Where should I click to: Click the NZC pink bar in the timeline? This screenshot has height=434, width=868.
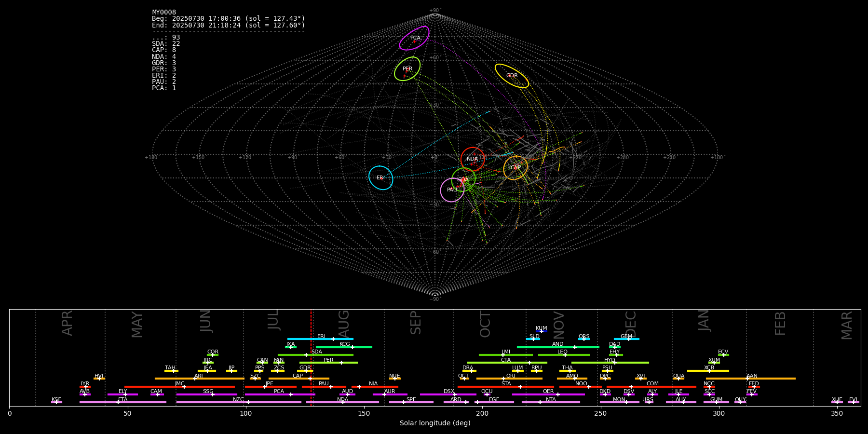(239, 402)
